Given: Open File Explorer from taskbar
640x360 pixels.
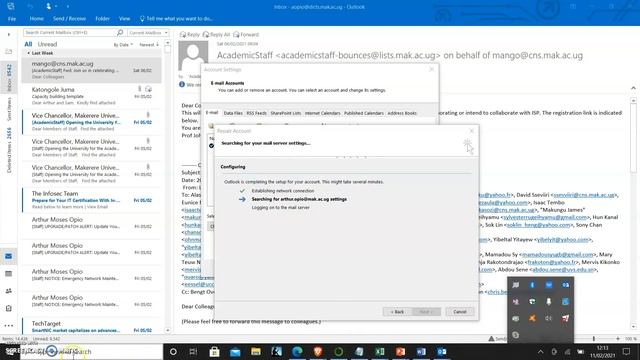Looking at the screenshot, I should [256, 351].
